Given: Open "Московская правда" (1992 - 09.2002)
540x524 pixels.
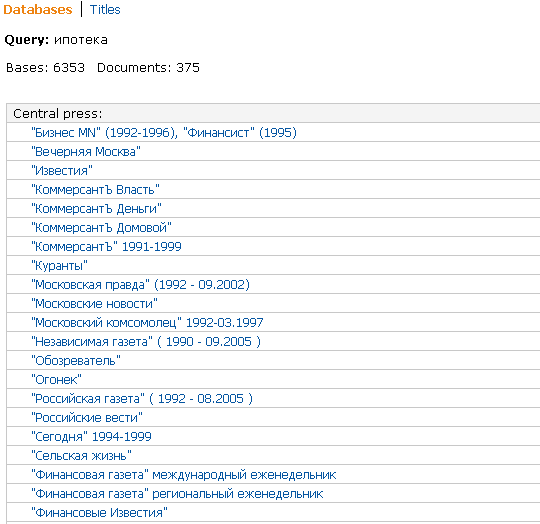Looking at the screenshot, I should (x=141, y=285).
